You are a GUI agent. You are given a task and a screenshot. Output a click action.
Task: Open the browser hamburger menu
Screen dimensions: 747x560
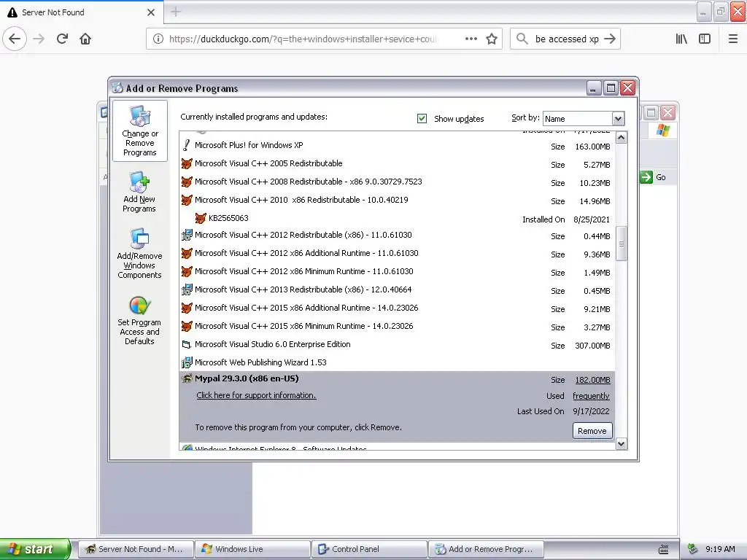click(733, 39)
